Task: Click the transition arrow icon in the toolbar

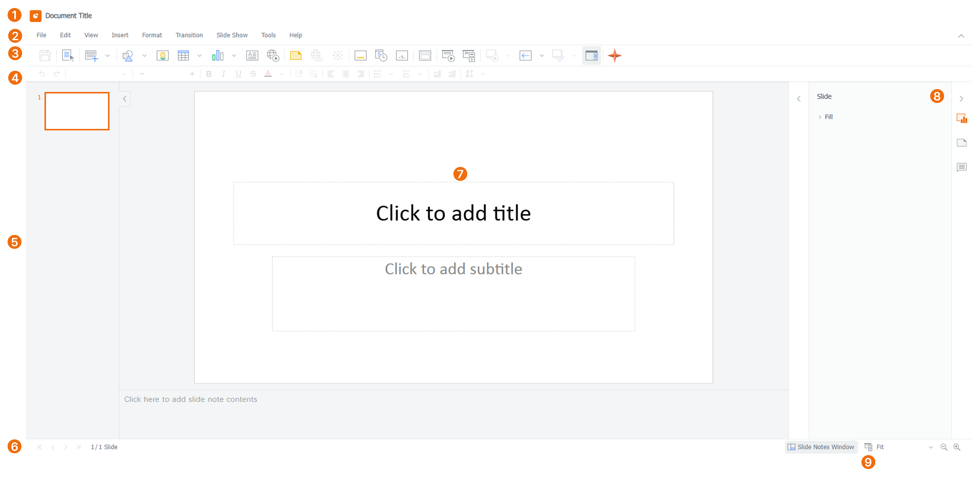Action: tap(525, 55)
